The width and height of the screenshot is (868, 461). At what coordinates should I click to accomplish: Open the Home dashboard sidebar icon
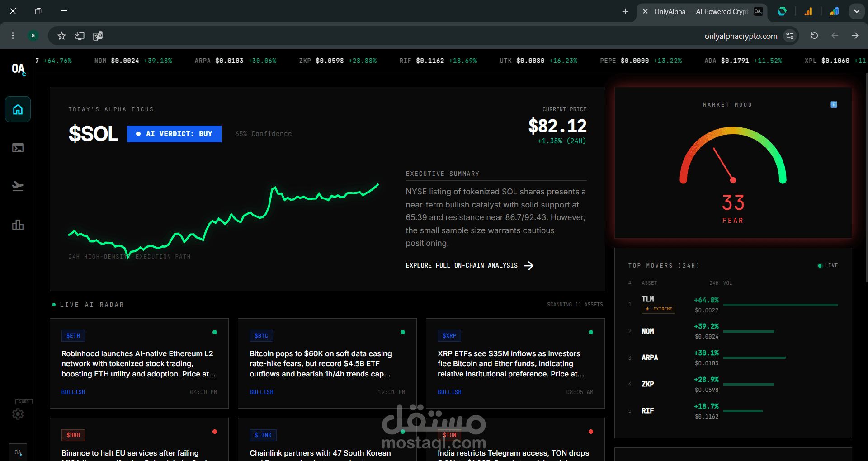click(x=18, y=109)
